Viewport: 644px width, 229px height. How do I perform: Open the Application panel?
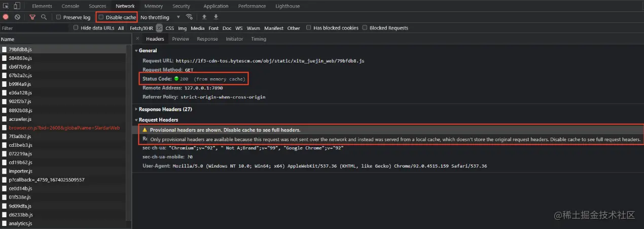tap(216, 6)
